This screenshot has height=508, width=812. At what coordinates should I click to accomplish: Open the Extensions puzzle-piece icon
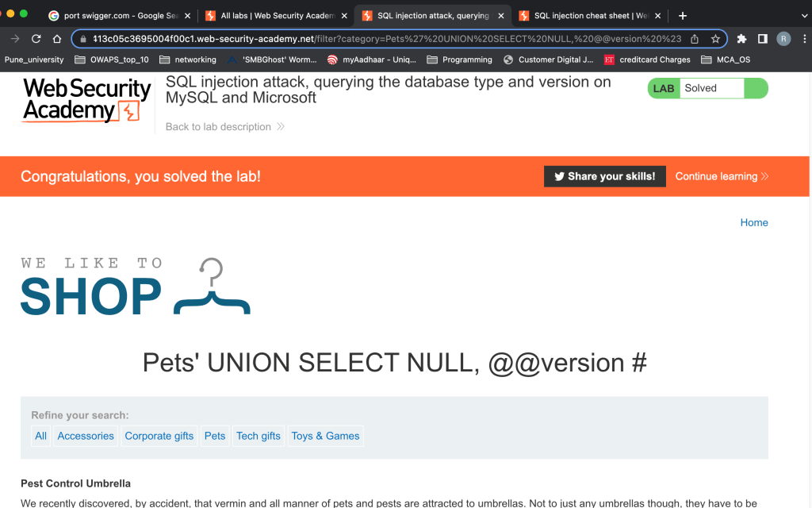tap(741, 39)
